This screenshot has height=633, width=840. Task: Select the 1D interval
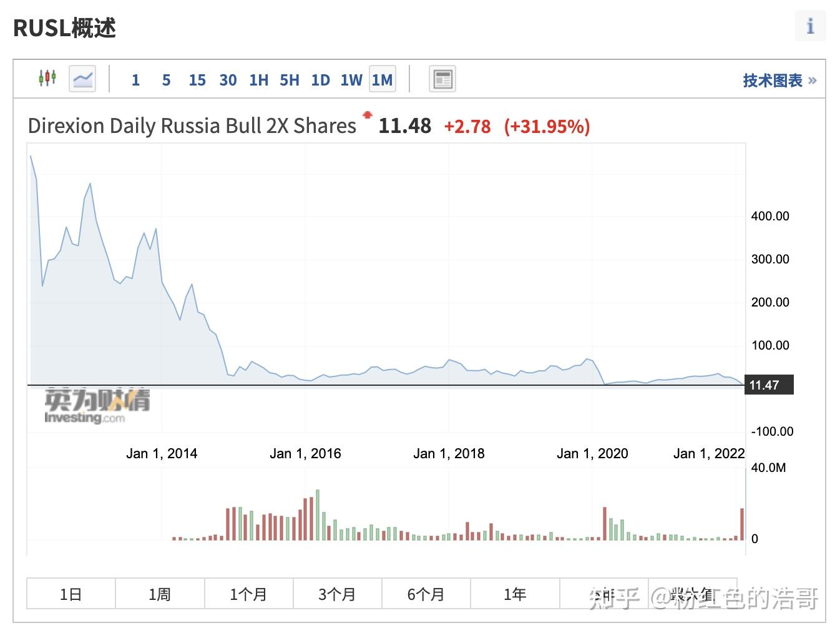click(320, 80)
